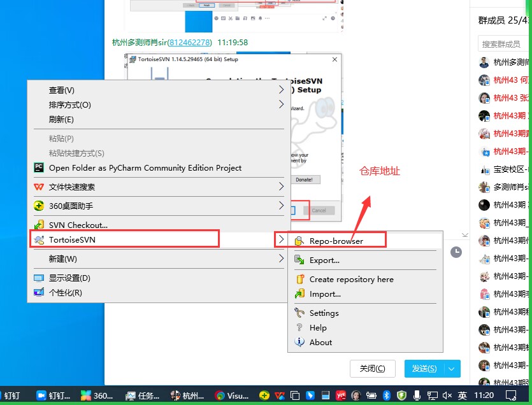Image resolution: width=532 pixels, height=405 pixels.
Task: Click the Import icon in the submenu
Action: pyautogui.click(x=299, y=294)
